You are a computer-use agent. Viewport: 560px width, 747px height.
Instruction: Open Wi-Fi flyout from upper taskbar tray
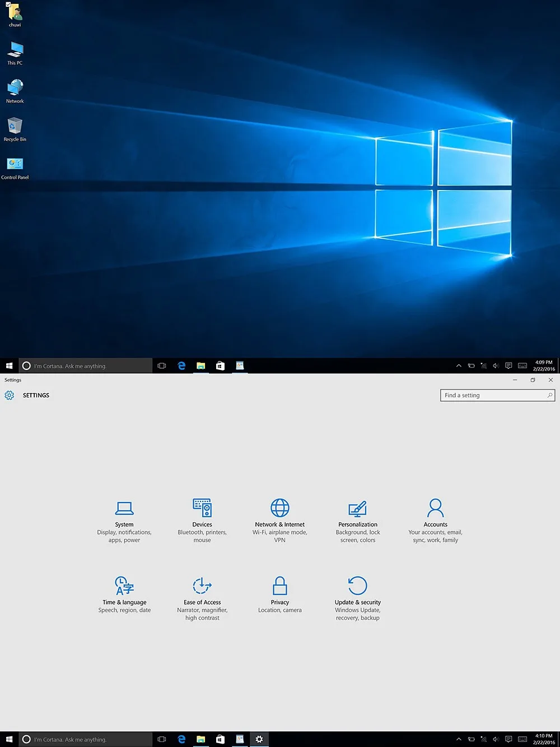pyautogui.click(x=484, y=366)
